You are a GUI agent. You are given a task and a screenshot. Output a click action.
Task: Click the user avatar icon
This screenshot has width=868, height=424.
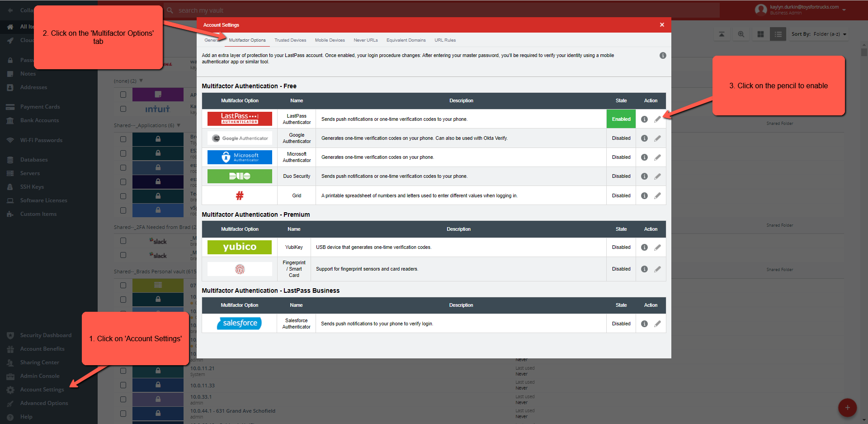coord(761,10)
